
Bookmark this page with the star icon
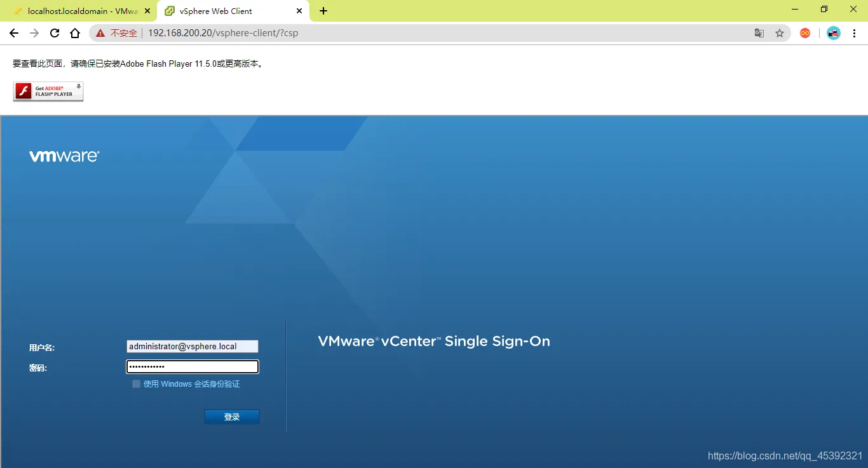[x=780, y=33]
